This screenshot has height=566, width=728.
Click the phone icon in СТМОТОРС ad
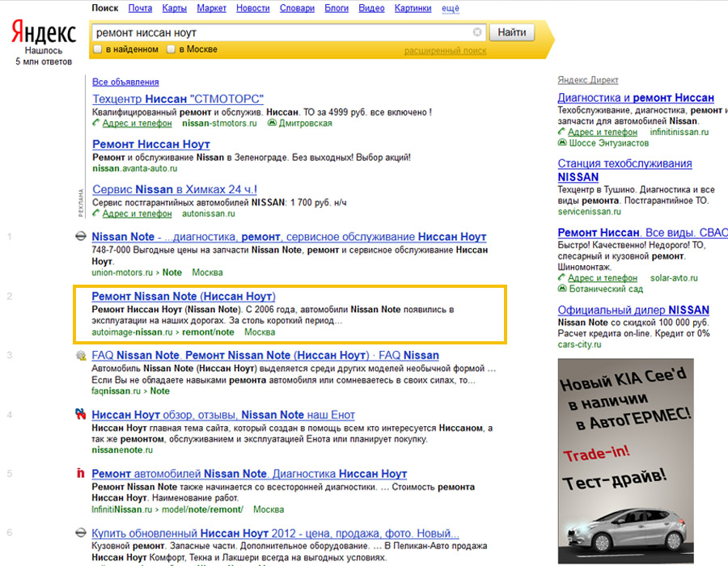96,123
